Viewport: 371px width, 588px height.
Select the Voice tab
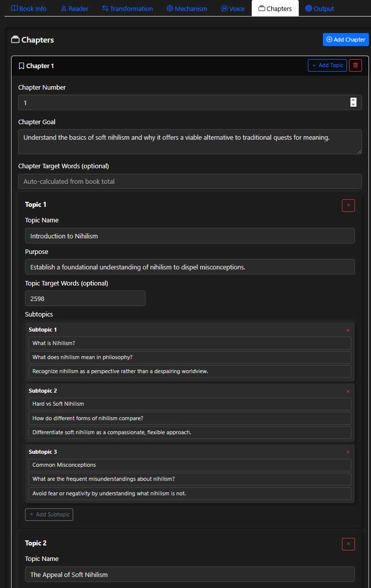point(233,9)
